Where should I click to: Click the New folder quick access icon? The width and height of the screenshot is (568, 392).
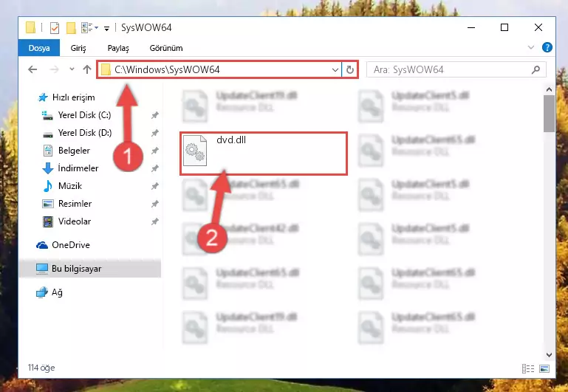71,27
